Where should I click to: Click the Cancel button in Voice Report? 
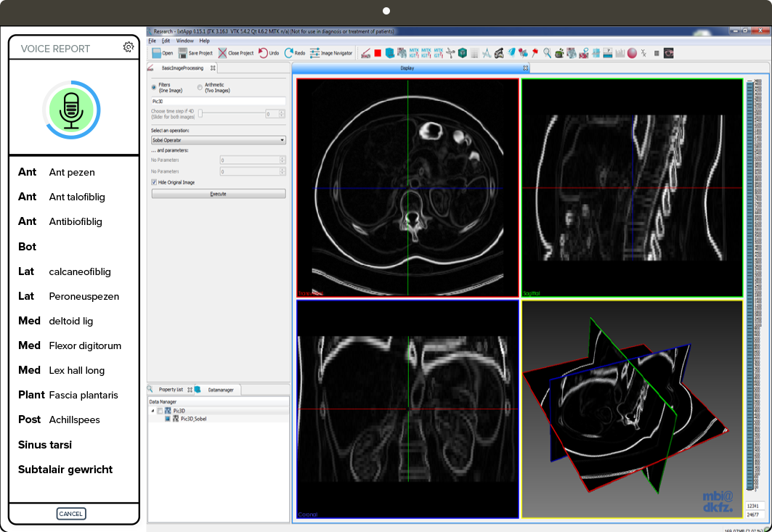click(x=71, y=514)
